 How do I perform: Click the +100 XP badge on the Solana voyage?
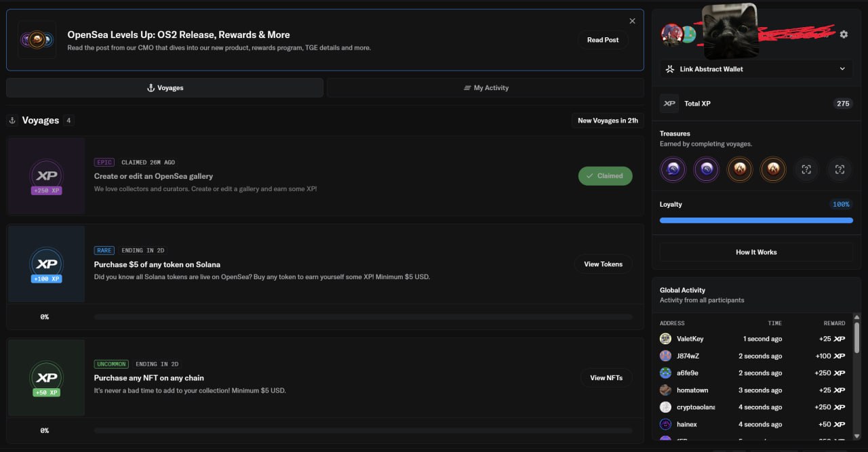47,279
